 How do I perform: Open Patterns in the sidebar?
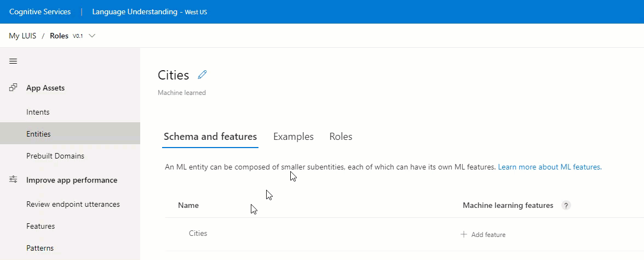click(x=40, y=248)
